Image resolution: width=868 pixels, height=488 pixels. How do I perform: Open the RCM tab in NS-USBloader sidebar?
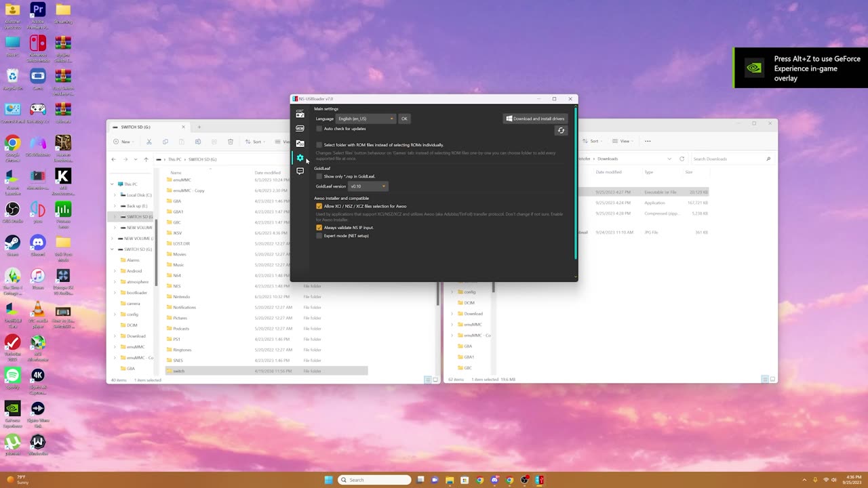(x=300, y=128)
